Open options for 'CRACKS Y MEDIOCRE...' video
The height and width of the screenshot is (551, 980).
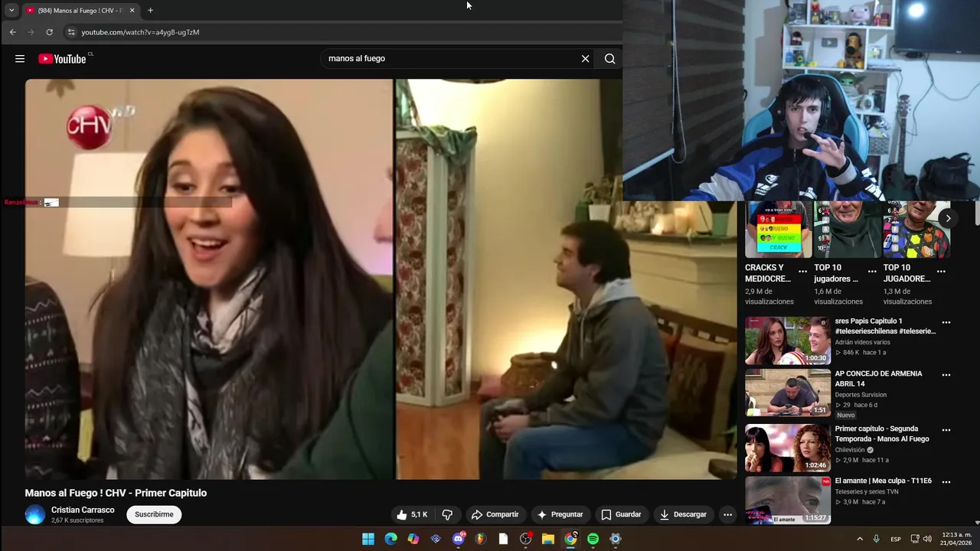tap(802, 272)
